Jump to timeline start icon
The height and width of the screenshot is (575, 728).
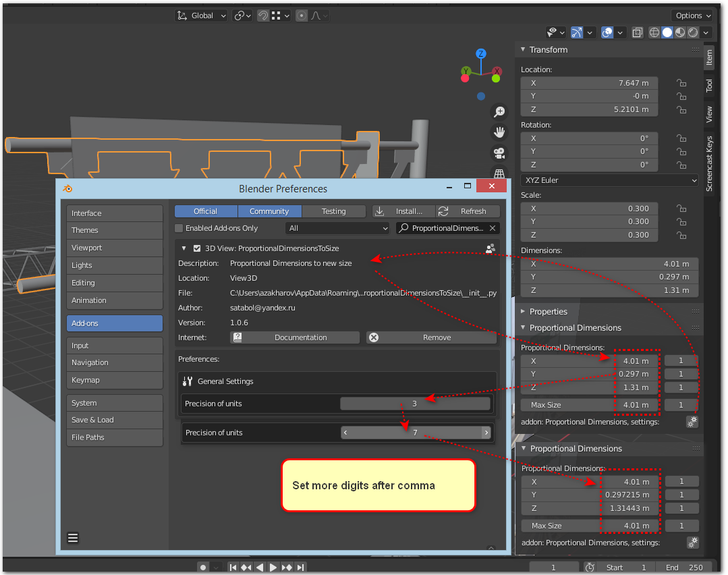click(x=233, y=567)
